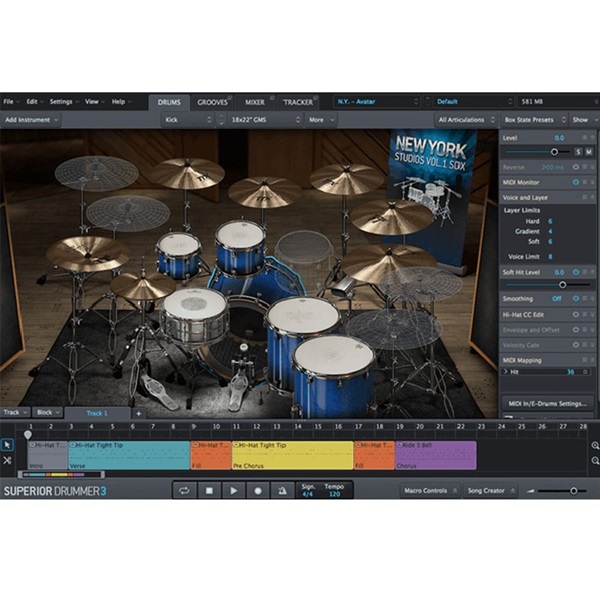Viewport: 600px width, 600px height.
Task: Open the All Articulations dropdown
Action: tap(466, 120)
